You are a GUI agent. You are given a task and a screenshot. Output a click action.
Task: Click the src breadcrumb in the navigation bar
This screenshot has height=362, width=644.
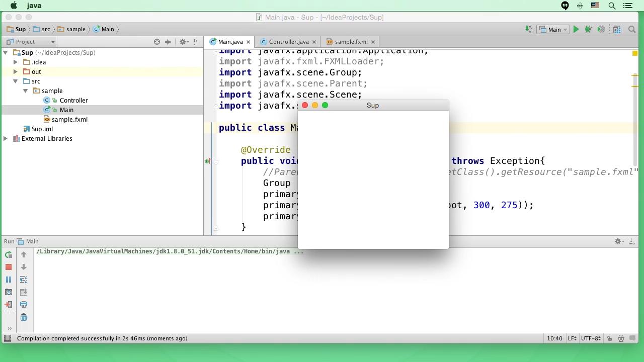[42, 29]
